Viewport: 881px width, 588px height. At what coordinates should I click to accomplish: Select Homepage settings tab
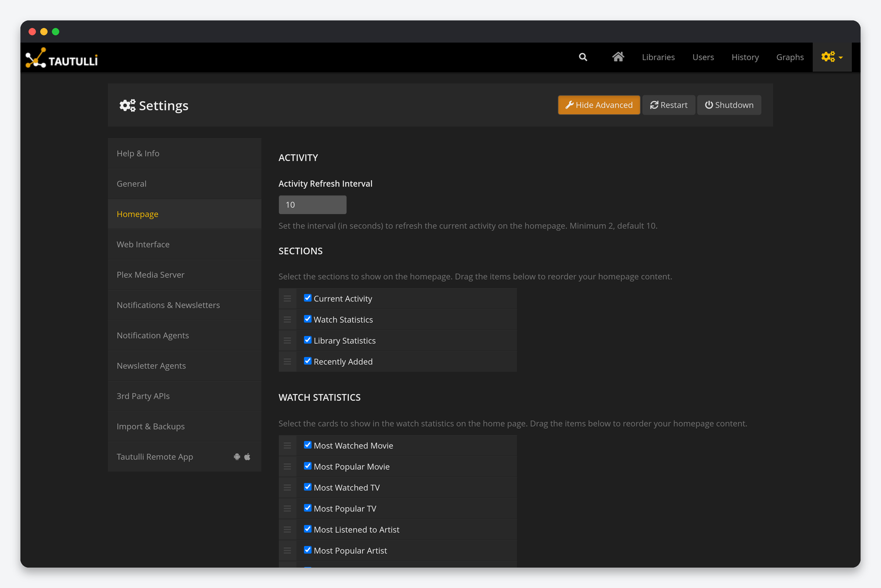pyautogui.click(x=184, y=214)
